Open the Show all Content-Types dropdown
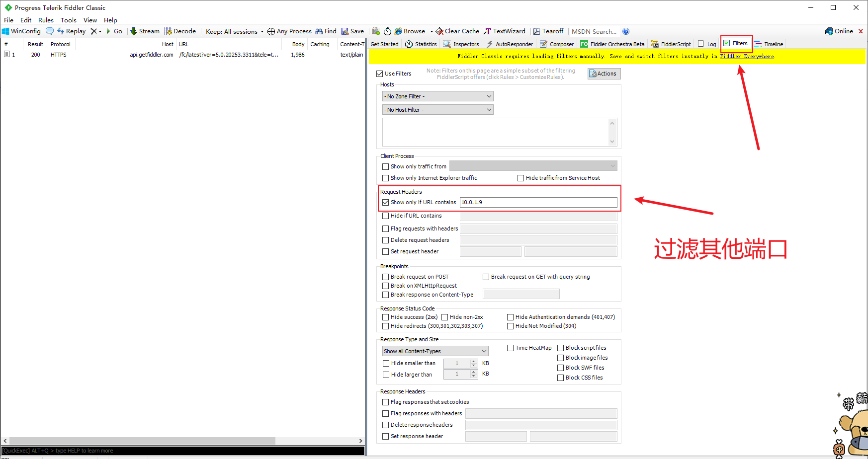Screen dimensions: 868x459 point(435,351)
